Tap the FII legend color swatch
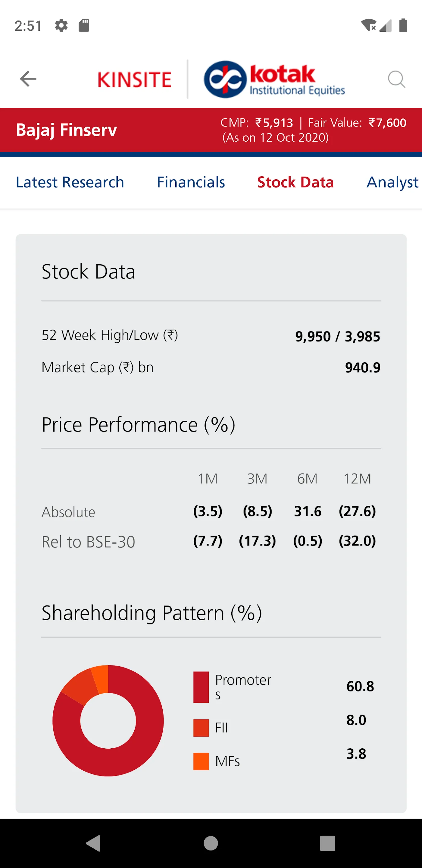Image resolution: width=422 pixels, height=868 pixels. tap(201, 728)
